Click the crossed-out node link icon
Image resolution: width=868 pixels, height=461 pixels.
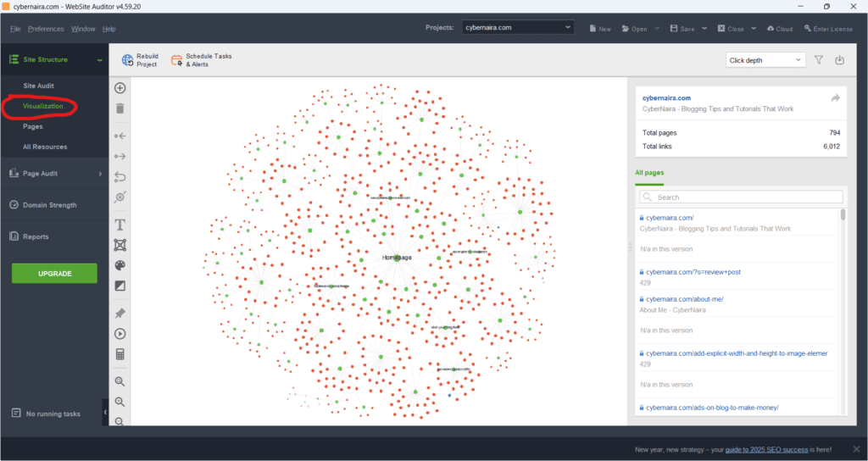coord(120,197)
